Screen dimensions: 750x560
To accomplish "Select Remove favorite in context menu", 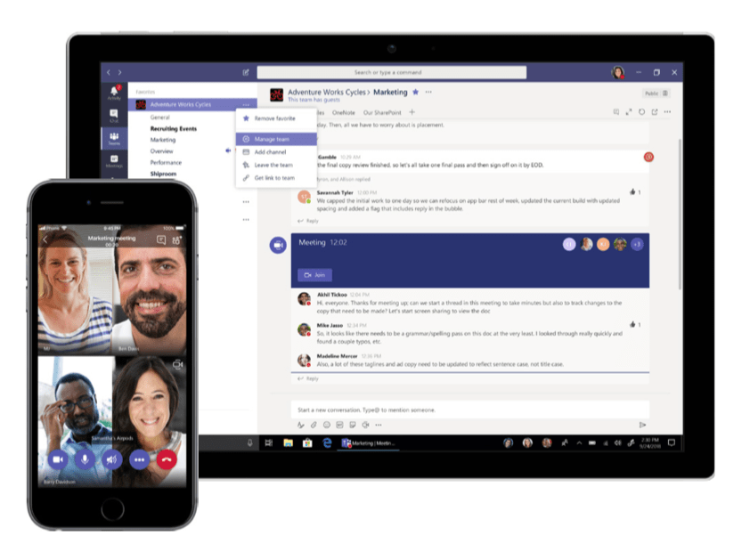I will (x=276, y=118).
